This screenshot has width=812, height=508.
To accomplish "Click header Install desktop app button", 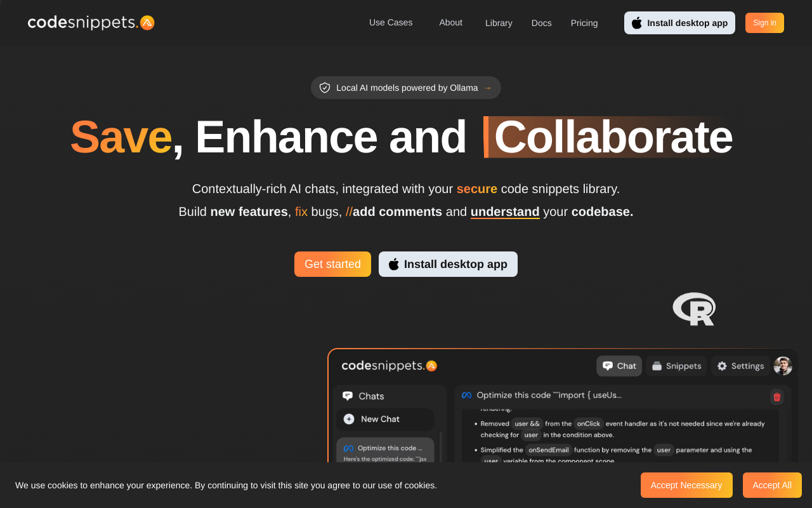I will (679, 23).
